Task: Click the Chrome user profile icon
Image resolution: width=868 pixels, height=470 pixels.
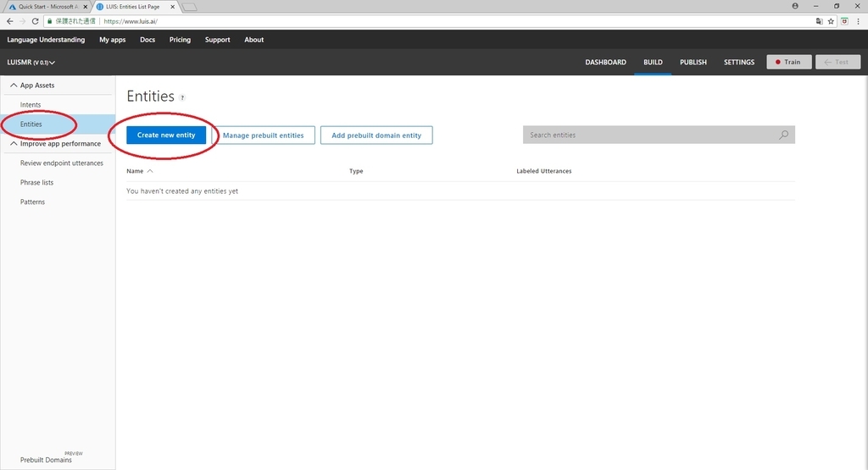Action: pyautogui.click(x=795, y=6)
